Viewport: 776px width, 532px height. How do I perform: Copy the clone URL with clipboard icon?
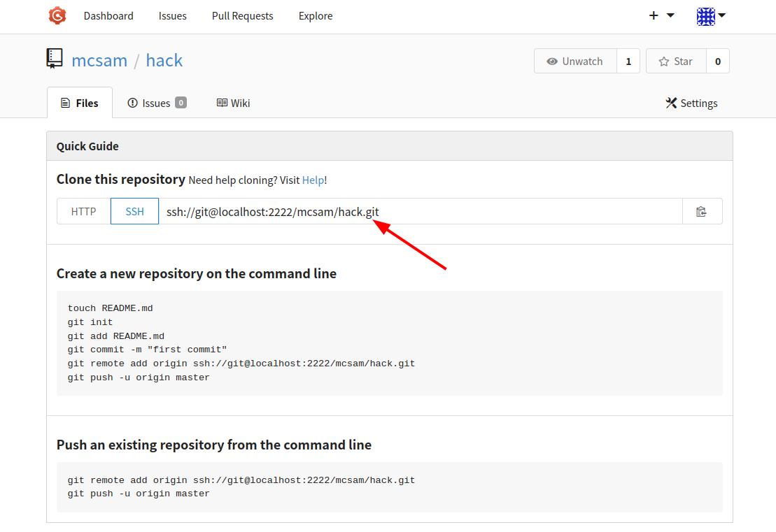[702, 212]
